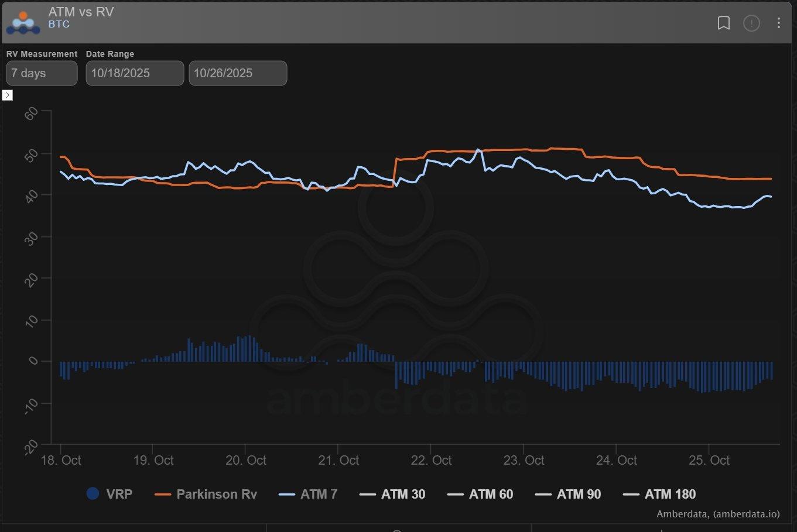Image resolution: width=797 pixels, height=532 pixels.
Task: Click the info alert circle icon
Action: coord(751,23)
